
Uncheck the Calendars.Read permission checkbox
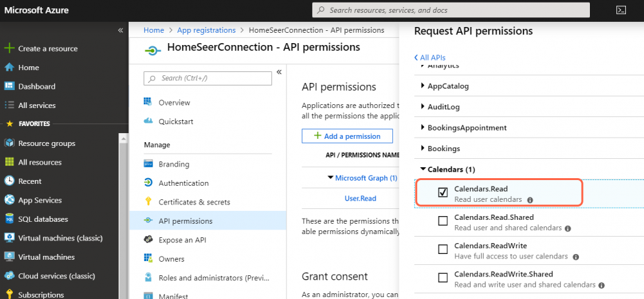[443, 193]
